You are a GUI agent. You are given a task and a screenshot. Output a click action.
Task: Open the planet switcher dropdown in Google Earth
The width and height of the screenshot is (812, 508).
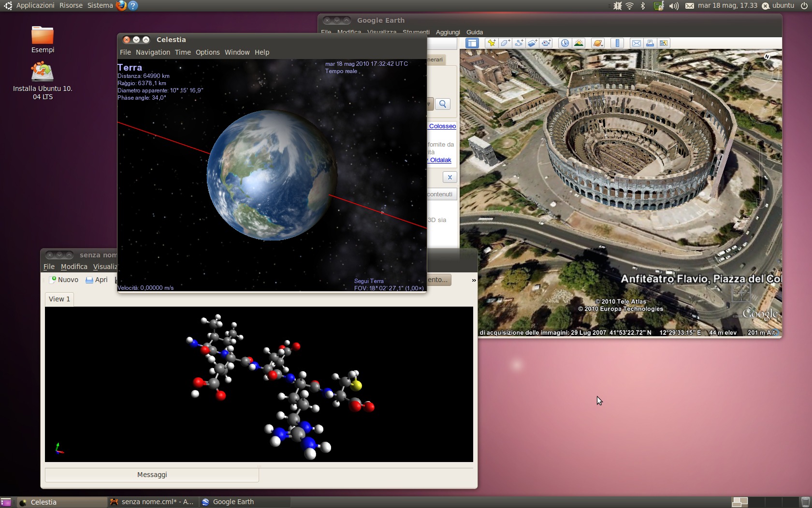(x=598, y=43)
